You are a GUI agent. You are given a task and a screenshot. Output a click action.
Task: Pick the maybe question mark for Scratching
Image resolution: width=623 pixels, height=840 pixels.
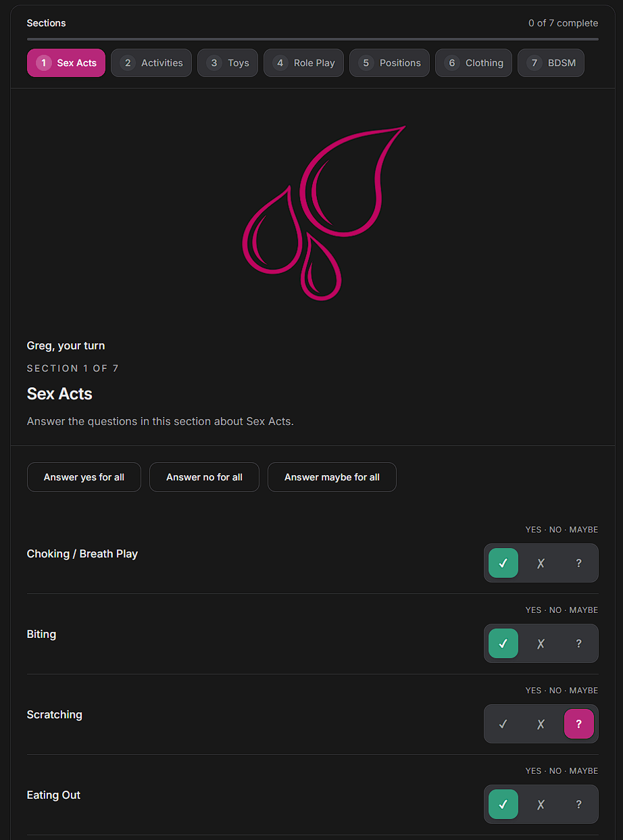[x=579, y=724]
